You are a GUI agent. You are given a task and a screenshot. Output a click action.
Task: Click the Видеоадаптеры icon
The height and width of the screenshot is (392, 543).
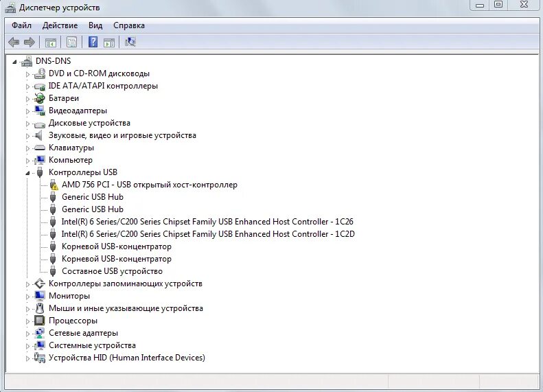point(40,111)
